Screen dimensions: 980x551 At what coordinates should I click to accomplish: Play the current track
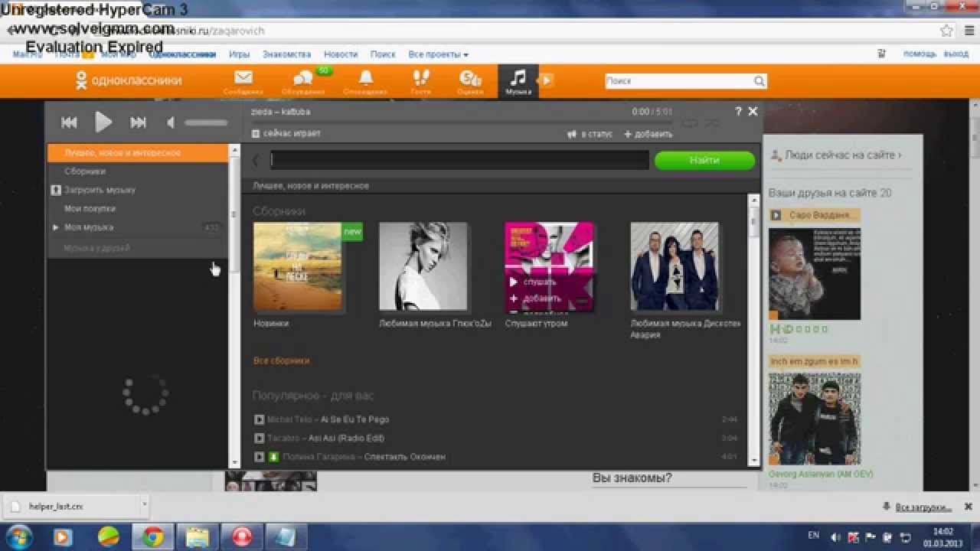[103, 122]
